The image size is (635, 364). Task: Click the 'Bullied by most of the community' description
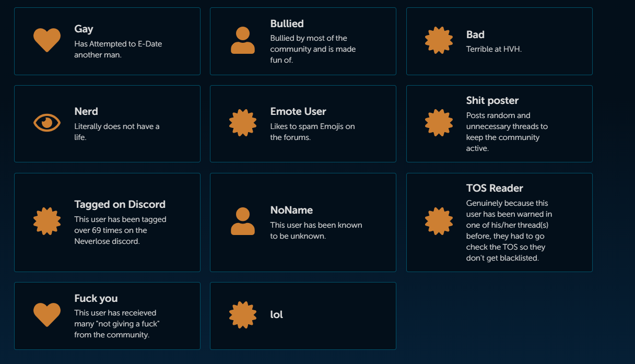point(313,49)
